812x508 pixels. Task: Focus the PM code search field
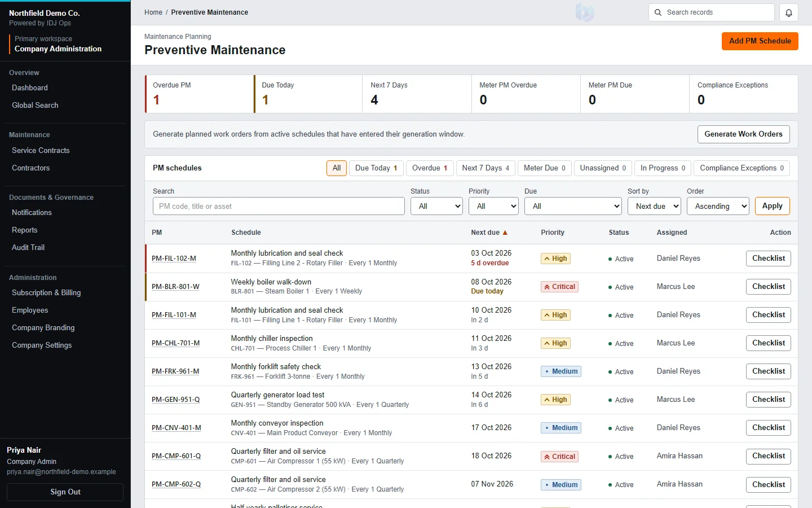point(279,206)
